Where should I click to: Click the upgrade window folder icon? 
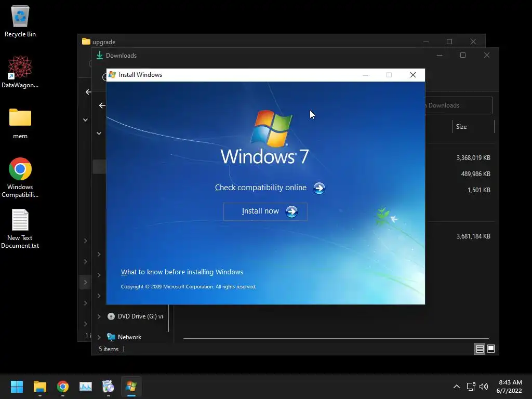pyautogui.click(x=86, y=42)
